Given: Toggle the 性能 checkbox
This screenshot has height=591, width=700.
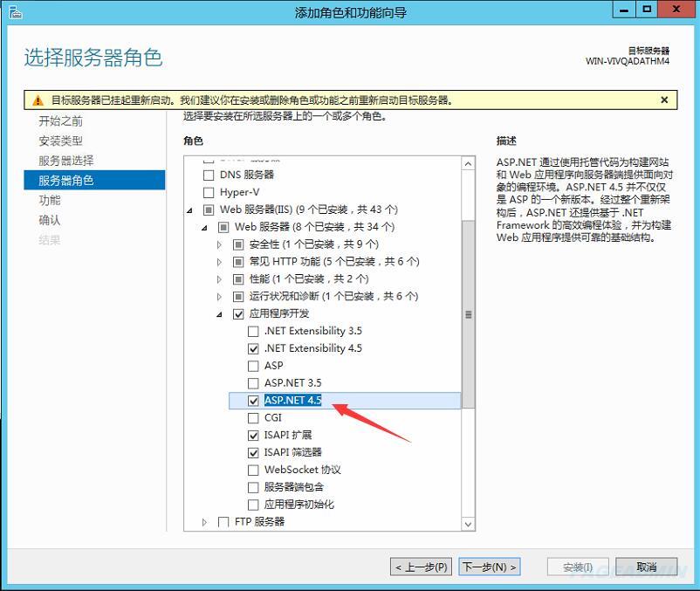Looking at the screenshot, I should click(x=238, y=279).
